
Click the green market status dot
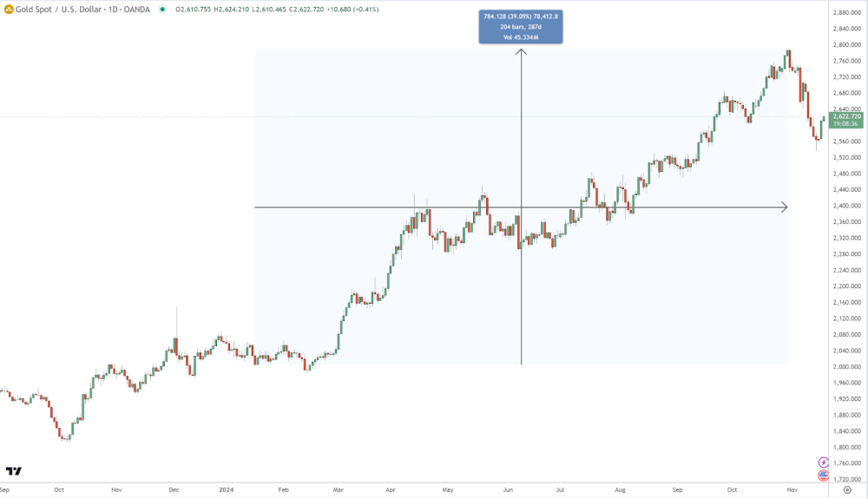(x=161, y=10)
